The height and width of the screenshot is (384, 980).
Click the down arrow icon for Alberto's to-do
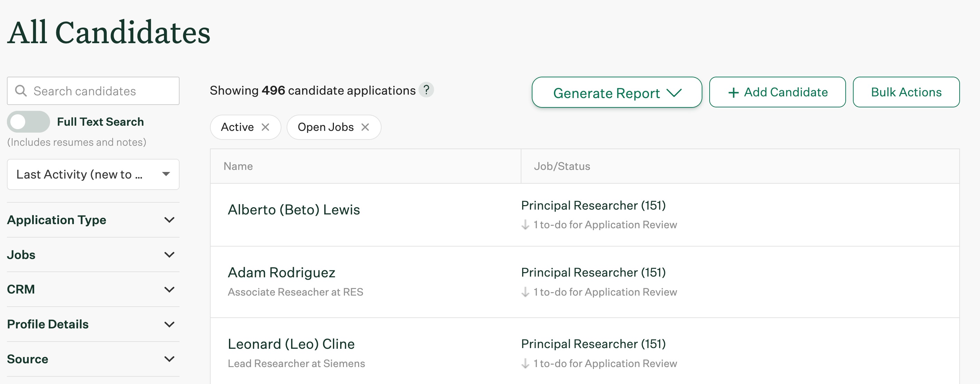click(525, 225)
